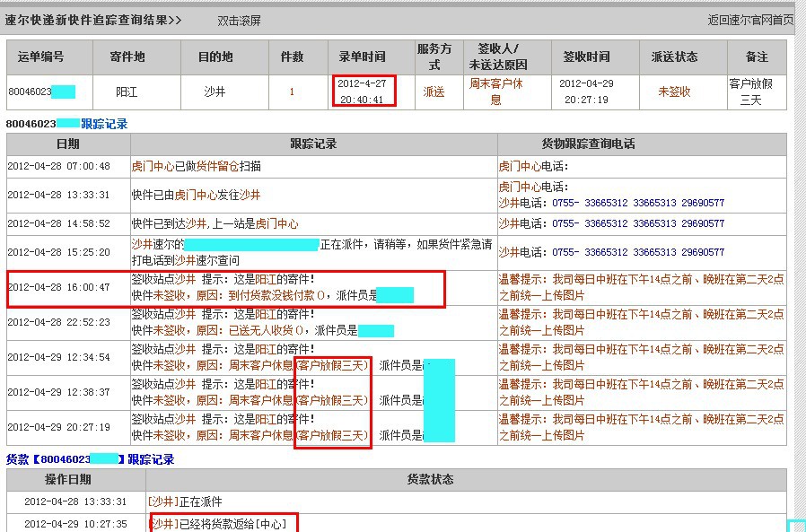Open the 货件留仓 link
The width and height of the screenshot is (806, 532).
click(x=217, y=166)
